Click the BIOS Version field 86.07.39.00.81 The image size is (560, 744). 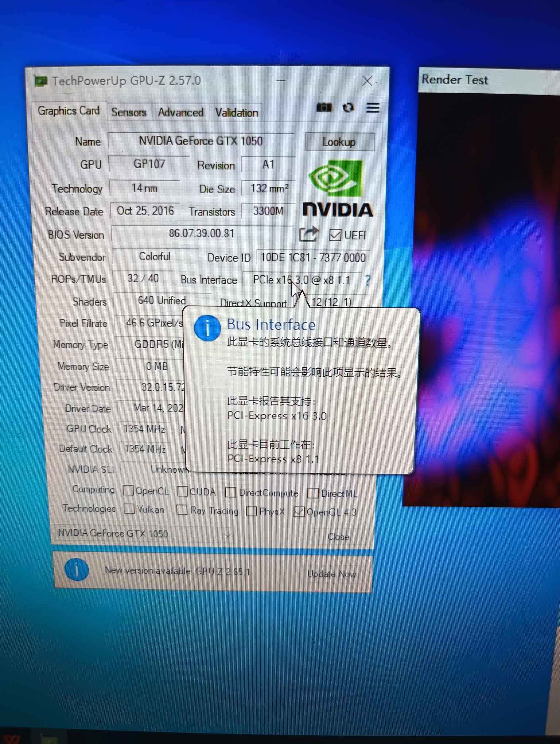click(201, 233)
